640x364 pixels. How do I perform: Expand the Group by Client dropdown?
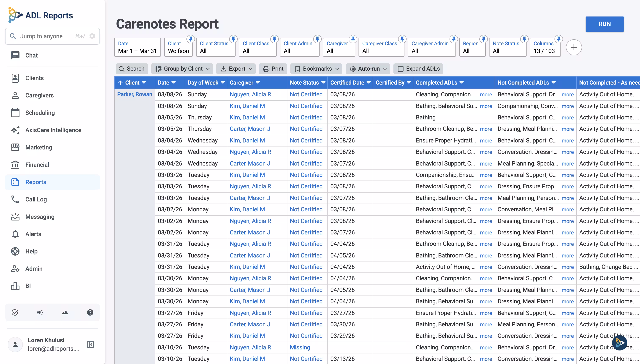point(182,69)
